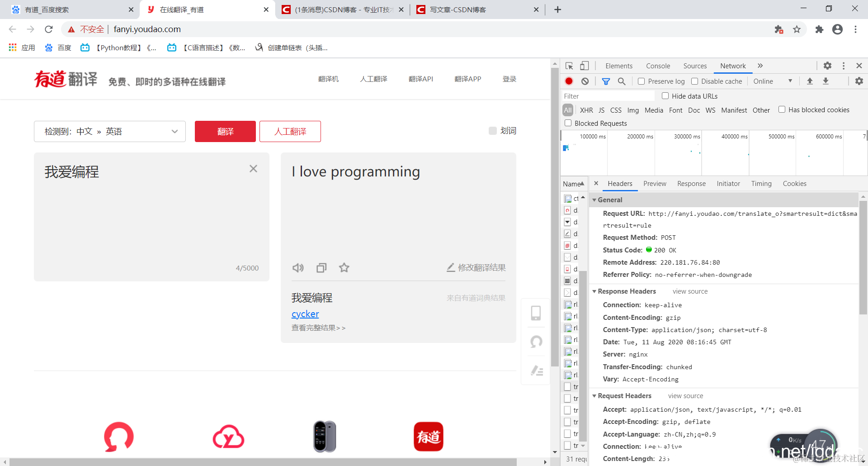Click 修改翻译结果 to edit the translation

[476, 268]
